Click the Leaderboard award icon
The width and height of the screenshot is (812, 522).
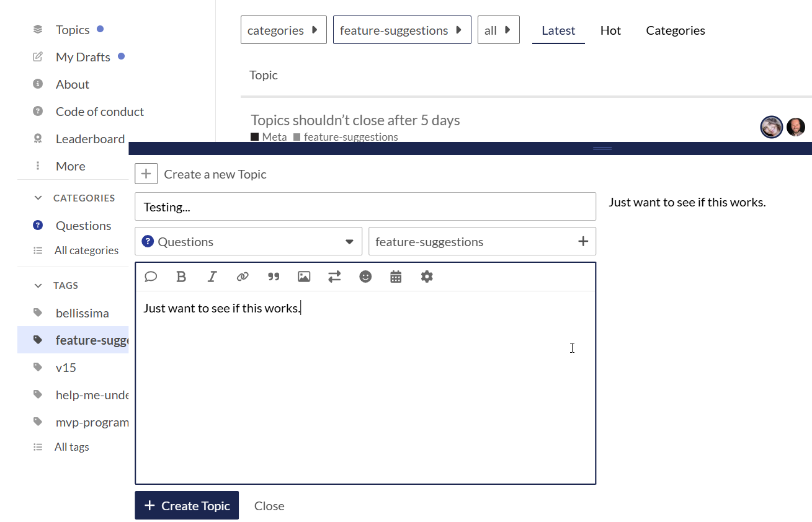coord(38,138)
